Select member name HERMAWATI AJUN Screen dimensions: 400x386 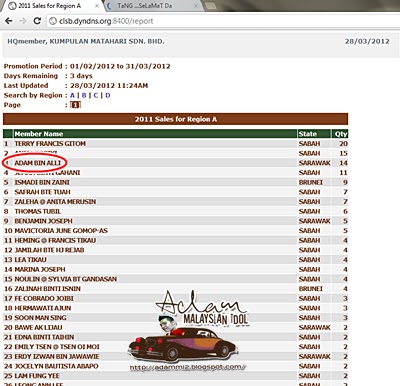43,308
